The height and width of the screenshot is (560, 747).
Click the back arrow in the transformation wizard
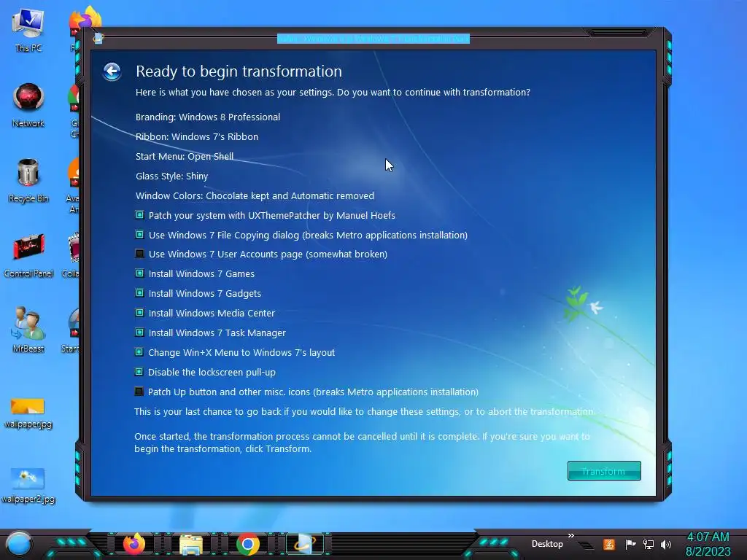coord(112,71)
